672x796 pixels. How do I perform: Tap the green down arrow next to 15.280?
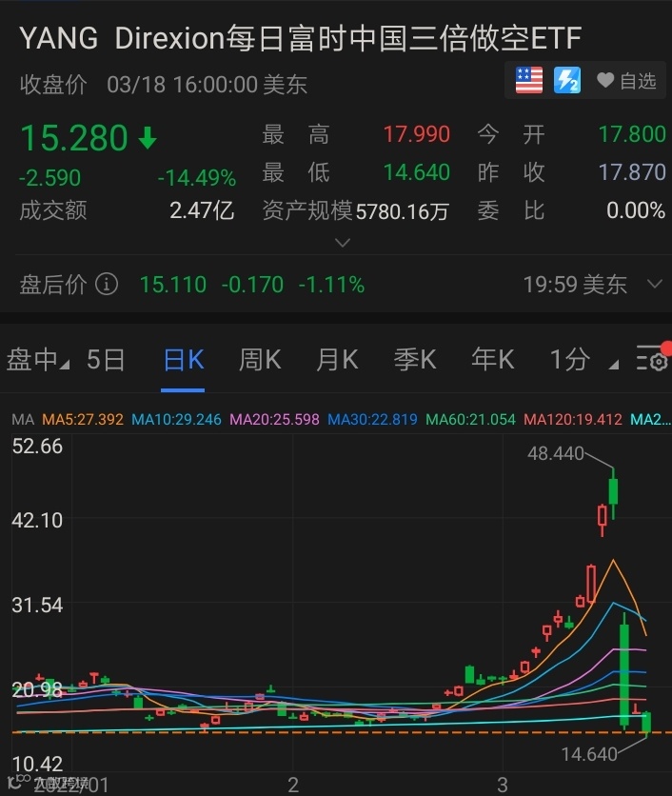(148, 138)
